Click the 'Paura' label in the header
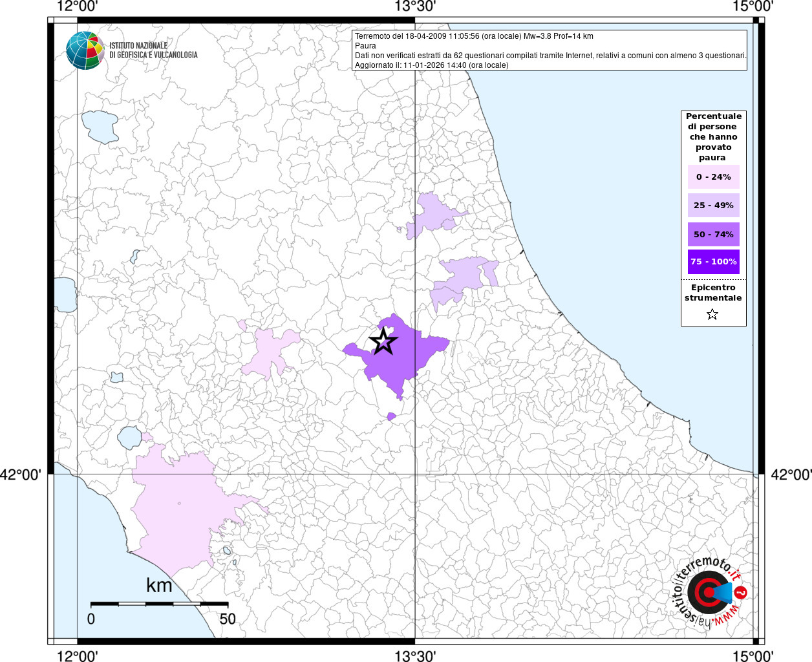This screenshot has height=662, width=812. (365, 46)
